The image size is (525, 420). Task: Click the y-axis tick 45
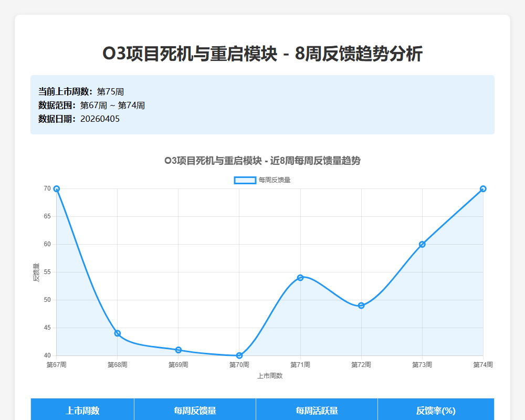pos(47,328)
